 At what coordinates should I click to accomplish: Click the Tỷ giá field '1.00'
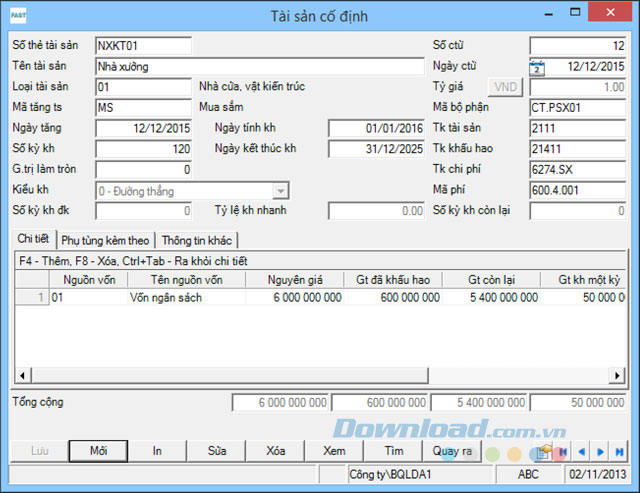(x=578, y=87)
